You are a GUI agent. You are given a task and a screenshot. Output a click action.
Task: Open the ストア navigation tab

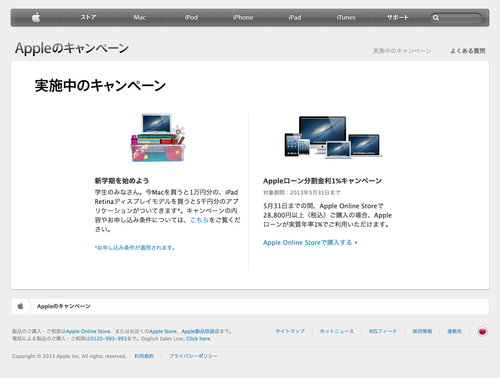[88, 17]
